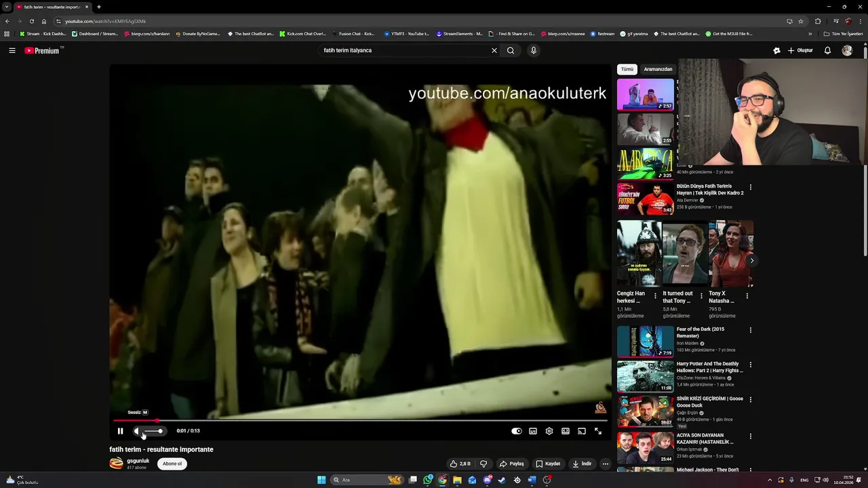Clear the search query with the X
The height and width of the screenshot is (488, 868).
pos(494,50)
